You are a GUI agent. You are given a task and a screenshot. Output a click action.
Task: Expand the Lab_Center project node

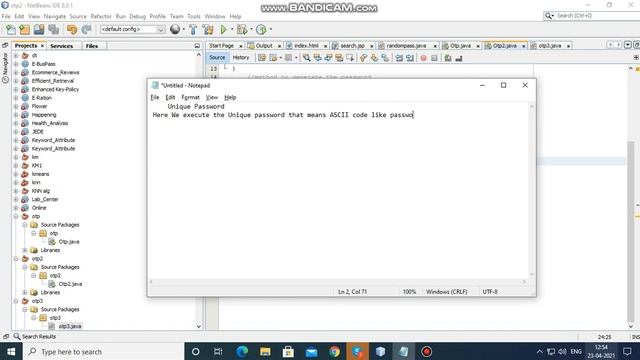click(x=16, y=199)
